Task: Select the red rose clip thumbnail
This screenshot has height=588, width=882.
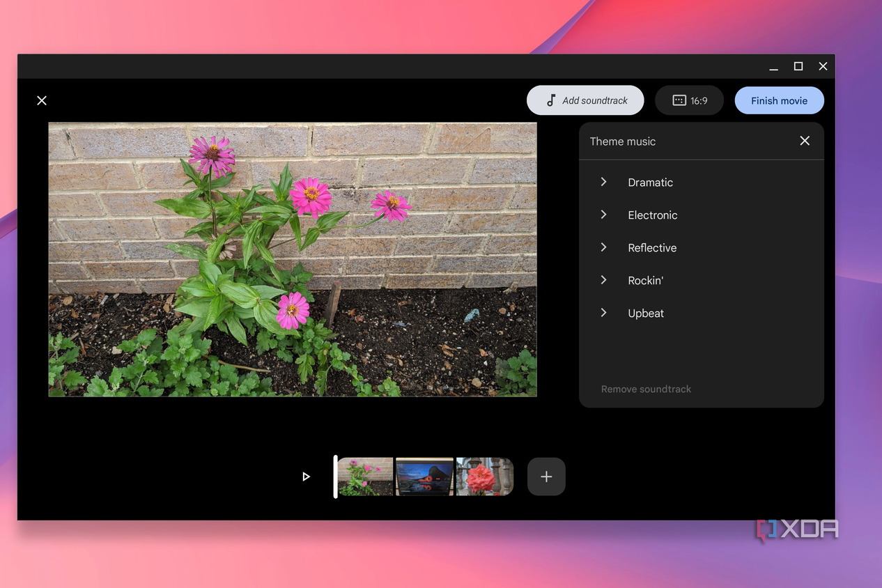Action: click(x=484, y=477)
